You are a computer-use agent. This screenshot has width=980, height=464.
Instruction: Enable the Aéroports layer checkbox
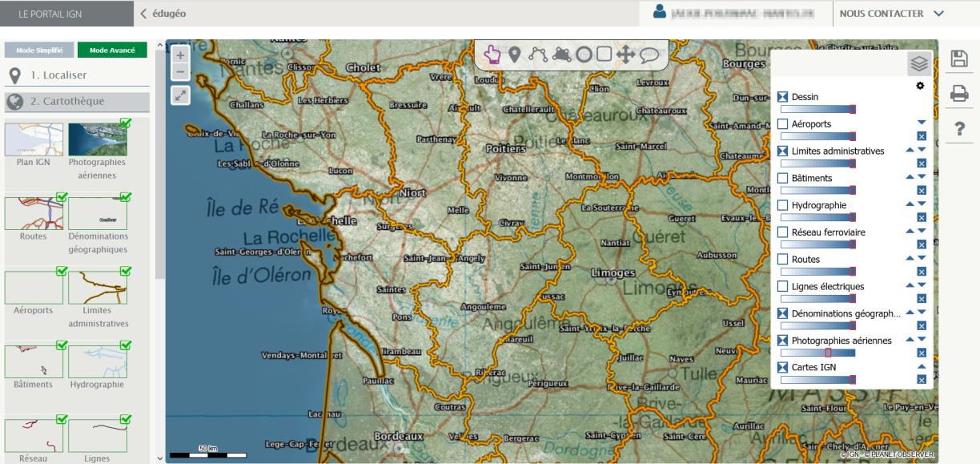click(783, 124)
